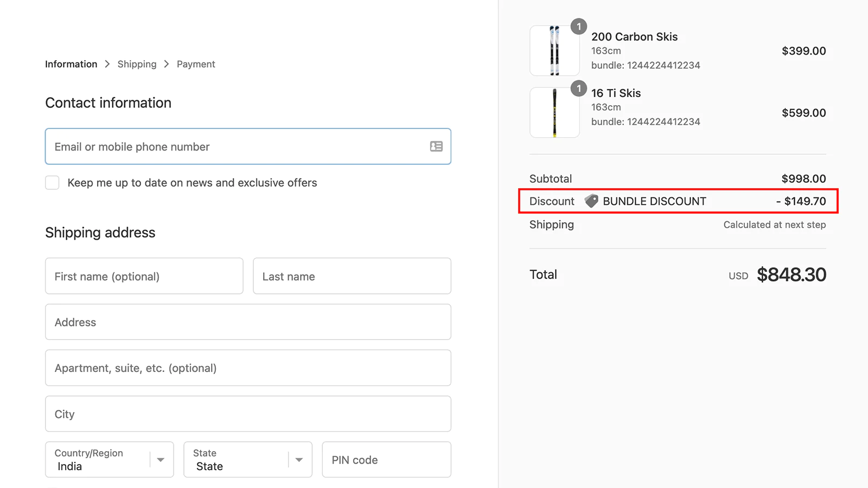Click the City input field
Image resolution: width=868 pixels, height=488 pixels.
click(x=248, y=414)
